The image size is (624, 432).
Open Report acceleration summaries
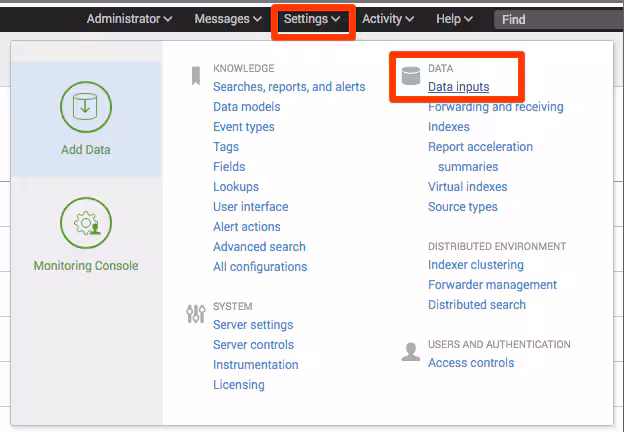coord(480,157)
